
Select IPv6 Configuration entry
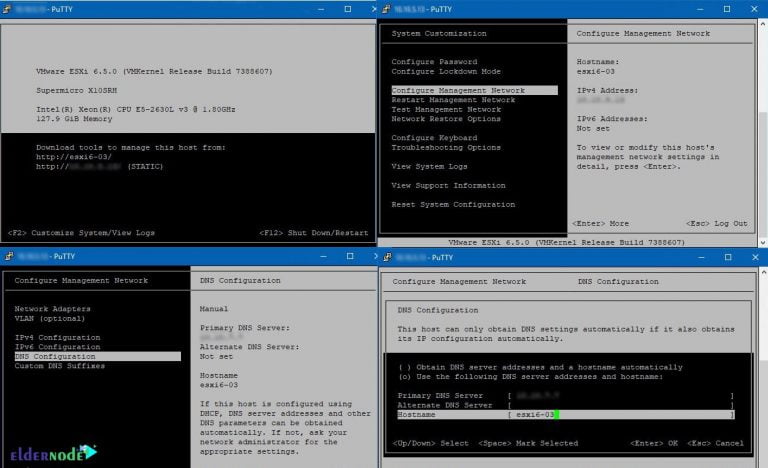pos(57,347)
